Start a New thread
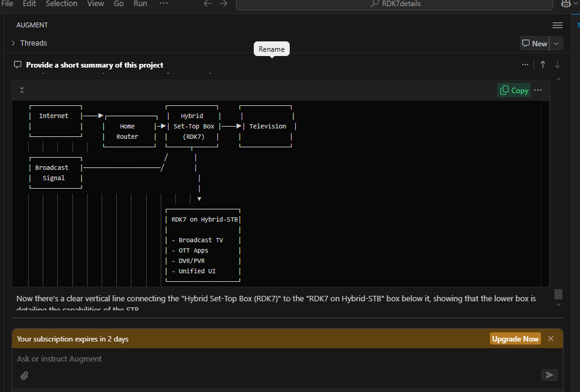Viewport: 580px width, 392px height. click(x=534, y=44)
